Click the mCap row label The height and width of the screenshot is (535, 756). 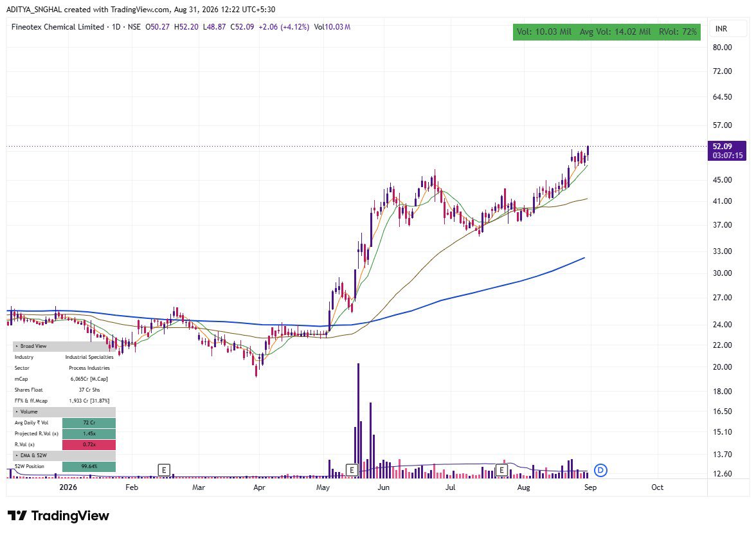click(21, 379)
